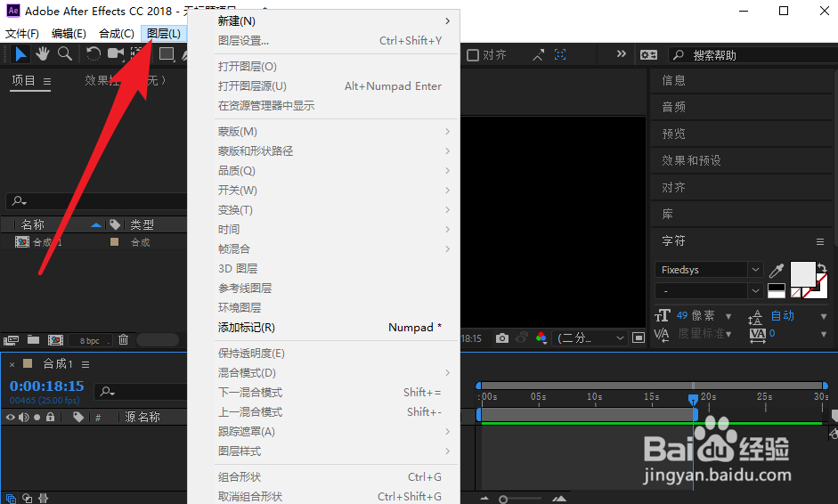Open the 文件(F) menu
The image size is (838, 504).
22,34
